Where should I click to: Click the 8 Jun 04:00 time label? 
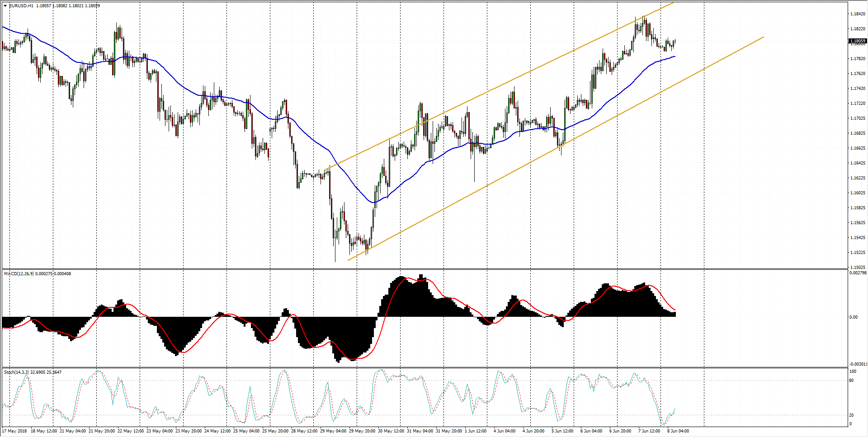[678, 431]
